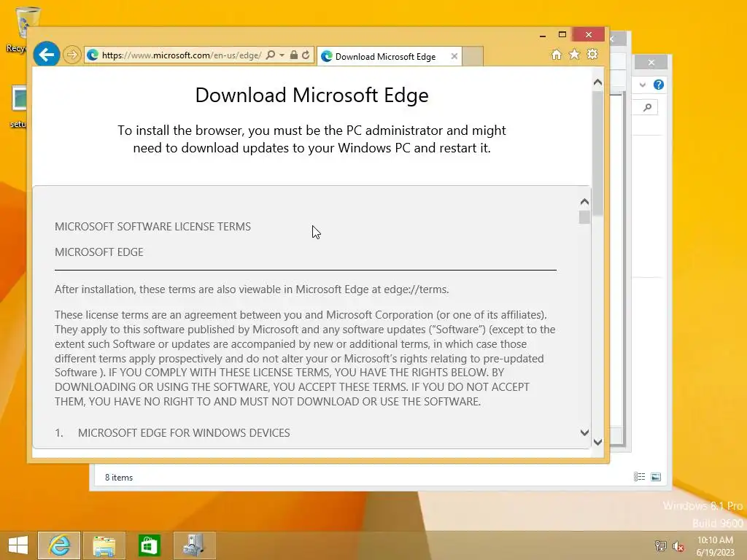The height and width of the screenshot is (560, 747).
Task: Open the Tools gear menu
Action: pyautogui.click(x=592, y=54)
